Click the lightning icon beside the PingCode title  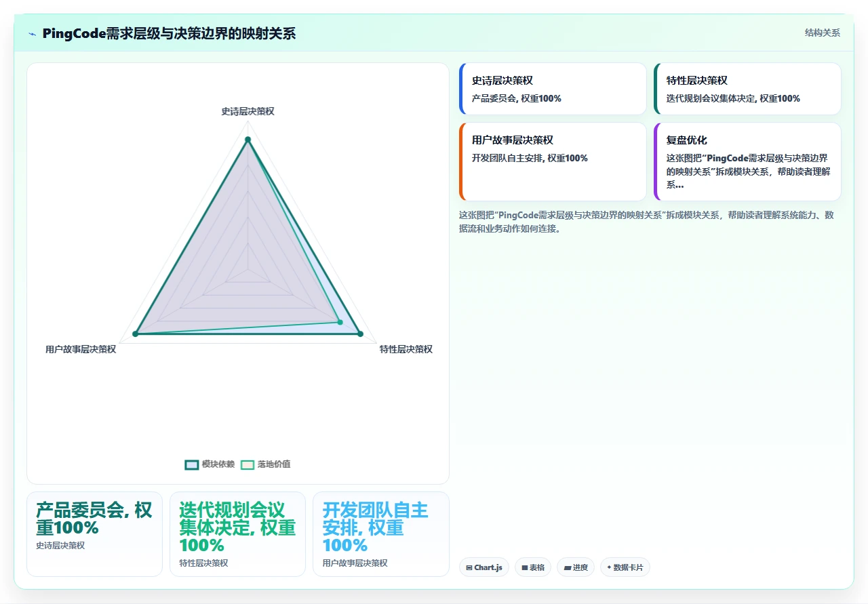tap(32, 34)
